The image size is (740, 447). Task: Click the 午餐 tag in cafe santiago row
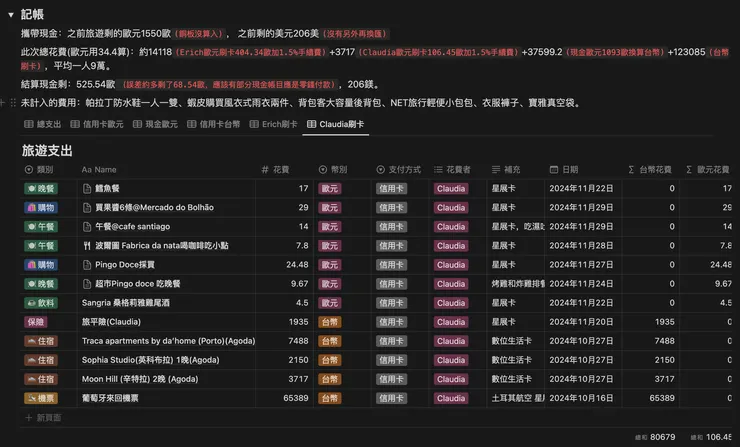click(x=41, y=227)
